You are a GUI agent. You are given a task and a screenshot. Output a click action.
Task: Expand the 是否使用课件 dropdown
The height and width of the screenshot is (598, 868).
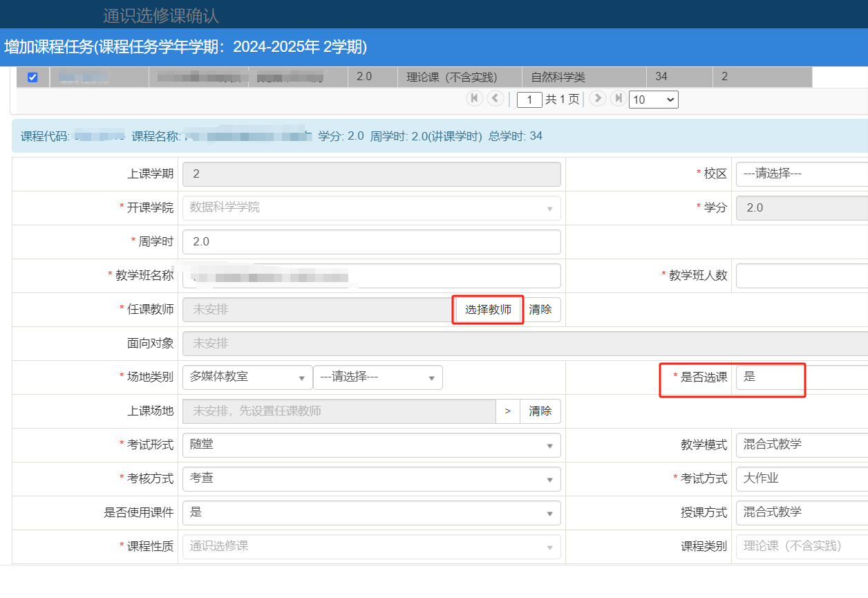371,513
